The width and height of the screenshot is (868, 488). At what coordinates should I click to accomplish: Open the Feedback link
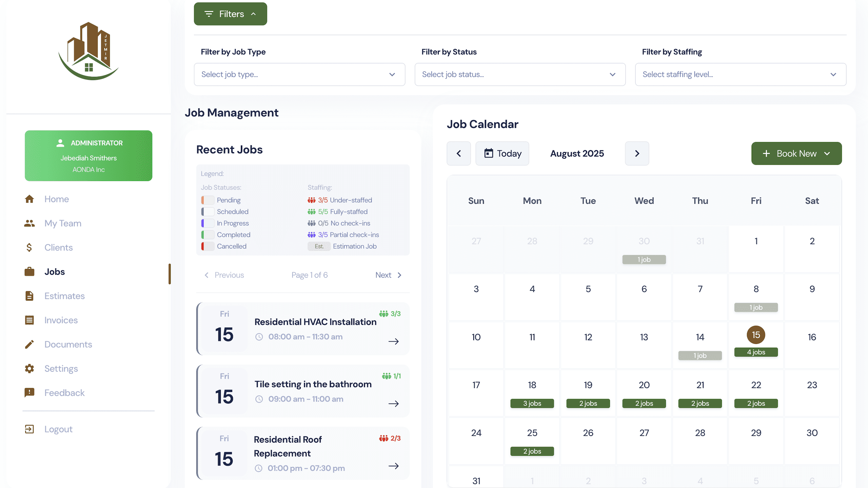point(64,393)
